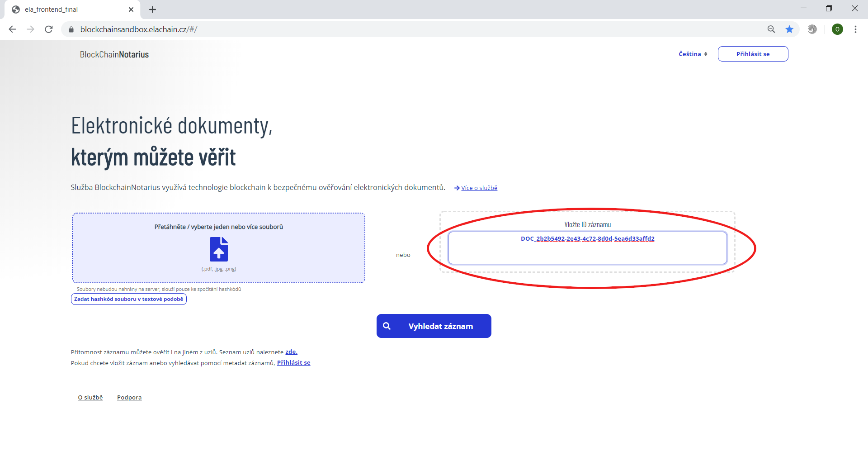Click the browser back arrow
This screenshot has width=868, height=466.
coord(13,29)
